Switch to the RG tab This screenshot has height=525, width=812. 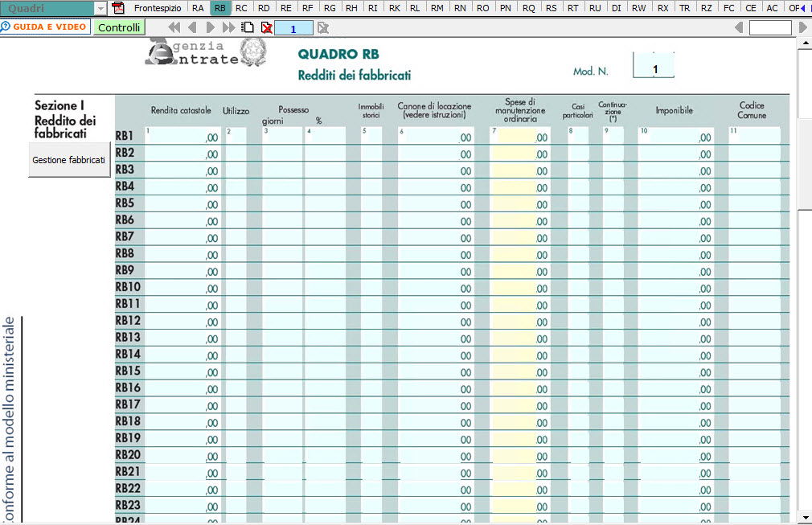pyautogui.click(x=330, y=8)
